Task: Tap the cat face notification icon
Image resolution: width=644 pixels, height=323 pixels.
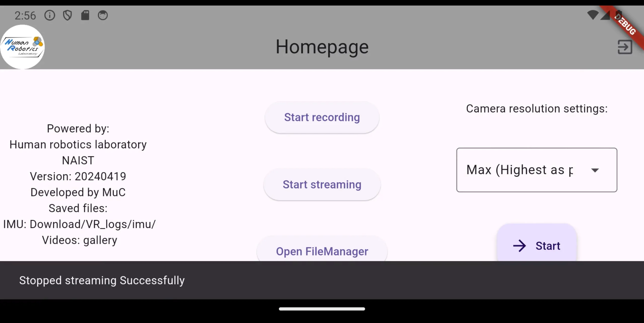Action: [x=103, y=15]
